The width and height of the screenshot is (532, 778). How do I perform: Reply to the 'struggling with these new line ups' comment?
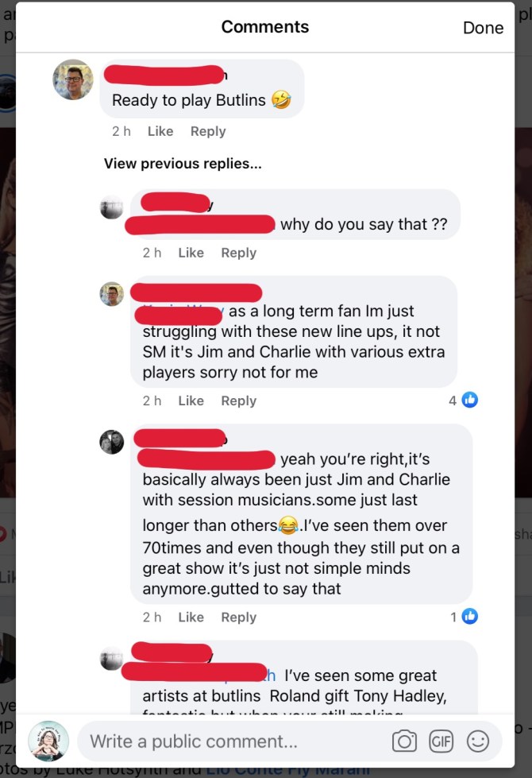coord(238,401)
